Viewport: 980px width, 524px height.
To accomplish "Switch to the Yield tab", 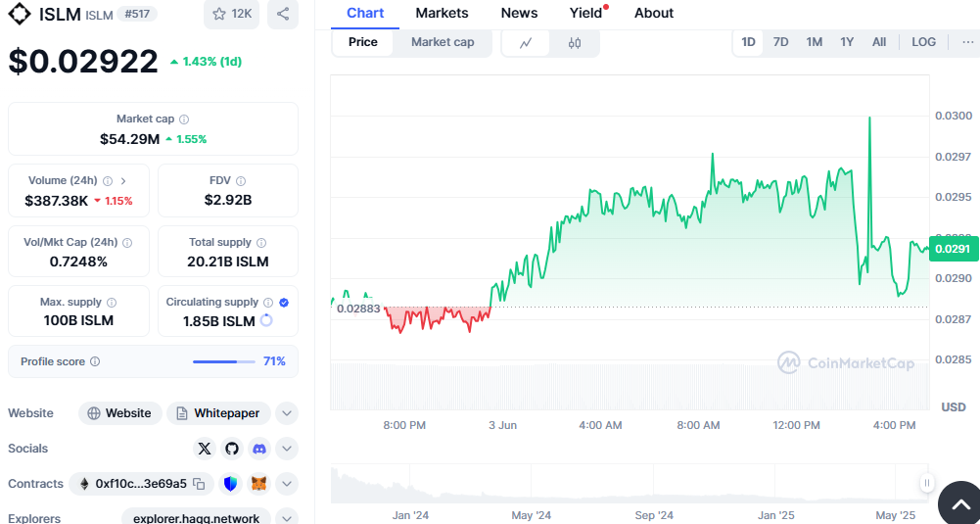I will click(586, 13).
